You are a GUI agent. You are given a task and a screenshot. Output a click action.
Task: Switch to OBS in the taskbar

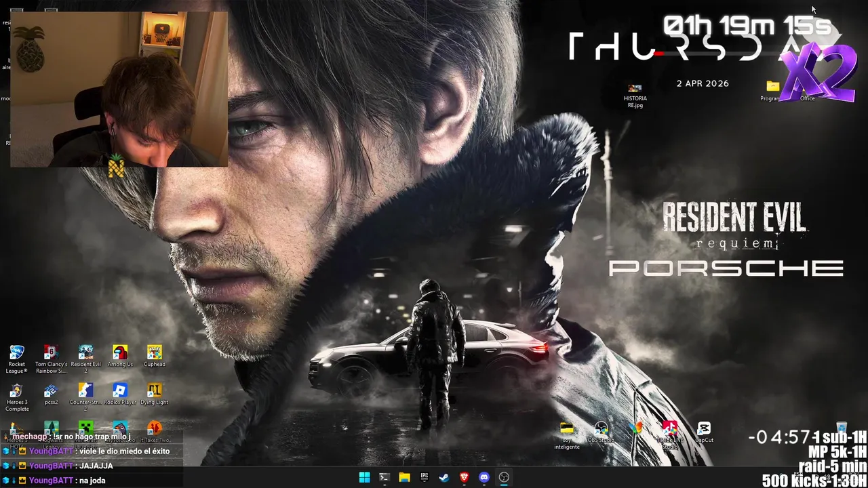pyautogui.click(x=504, y=477)
